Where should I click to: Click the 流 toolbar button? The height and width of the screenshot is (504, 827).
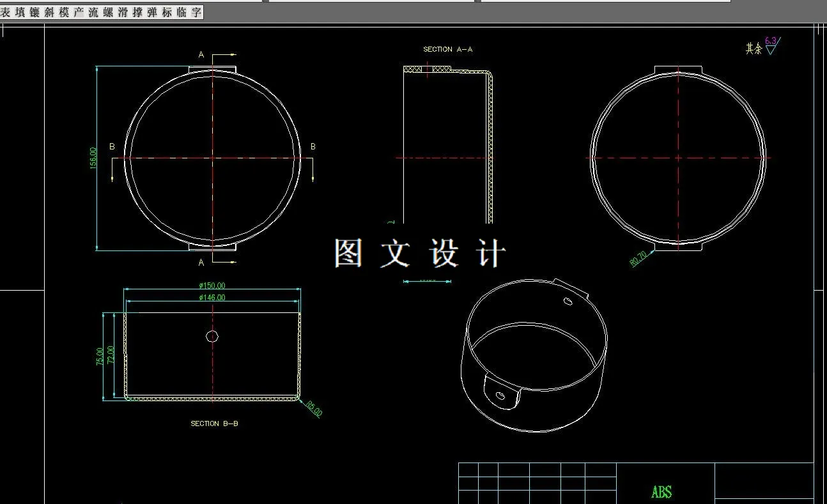point(94,13)
